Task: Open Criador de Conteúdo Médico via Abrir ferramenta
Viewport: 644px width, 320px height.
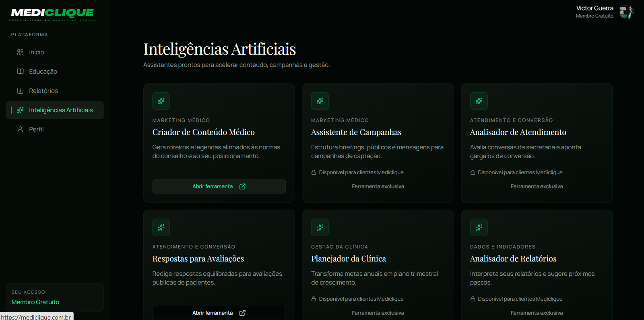Action: [x=219, y=186]
